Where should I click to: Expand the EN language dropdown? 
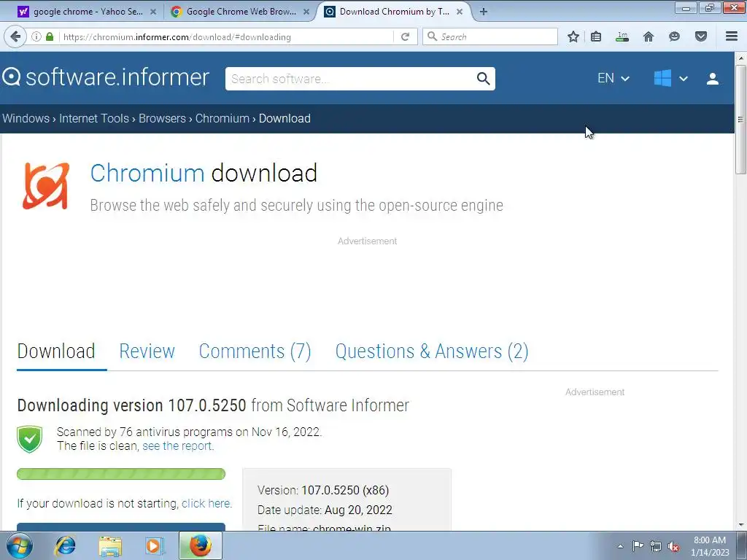click(x=614, y=79)
